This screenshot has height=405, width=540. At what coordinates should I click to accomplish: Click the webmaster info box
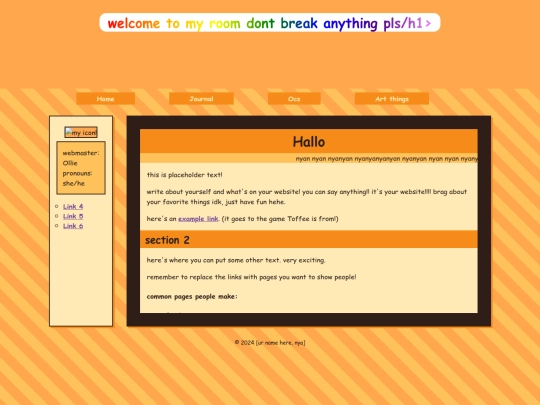(x=81, y=168)
